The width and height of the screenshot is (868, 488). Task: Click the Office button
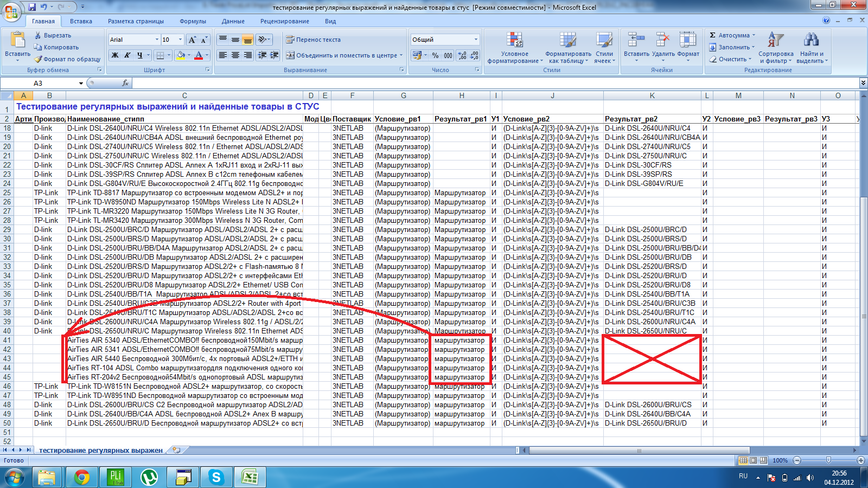(x=11, y=11)
